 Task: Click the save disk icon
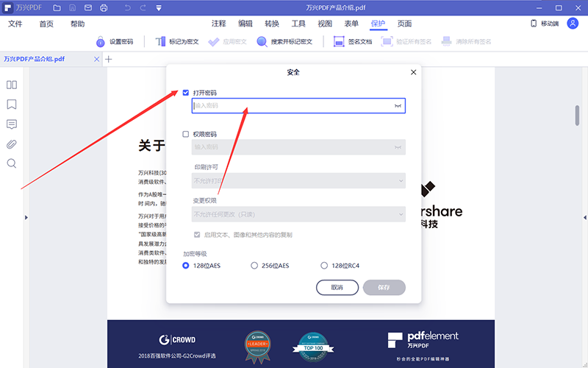[72, 8]
